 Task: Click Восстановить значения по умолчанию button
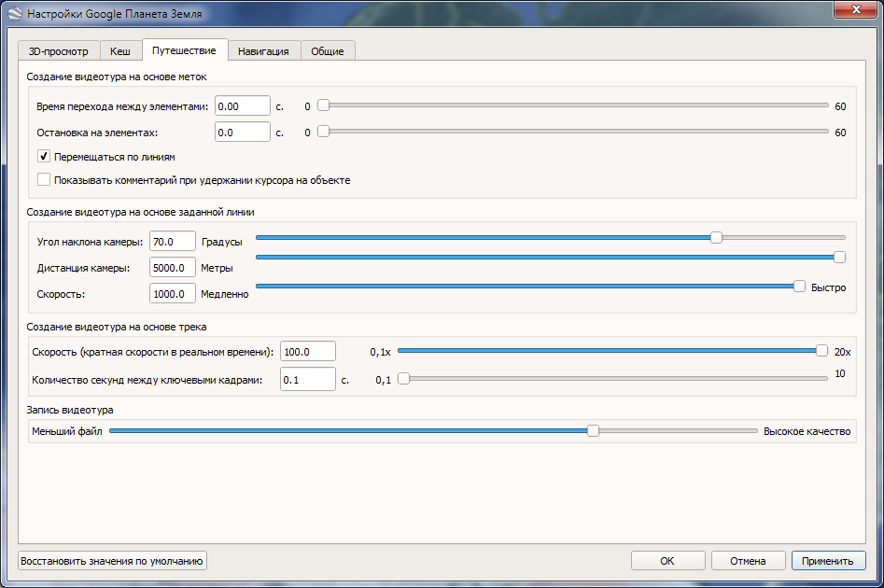pos(112,561)
